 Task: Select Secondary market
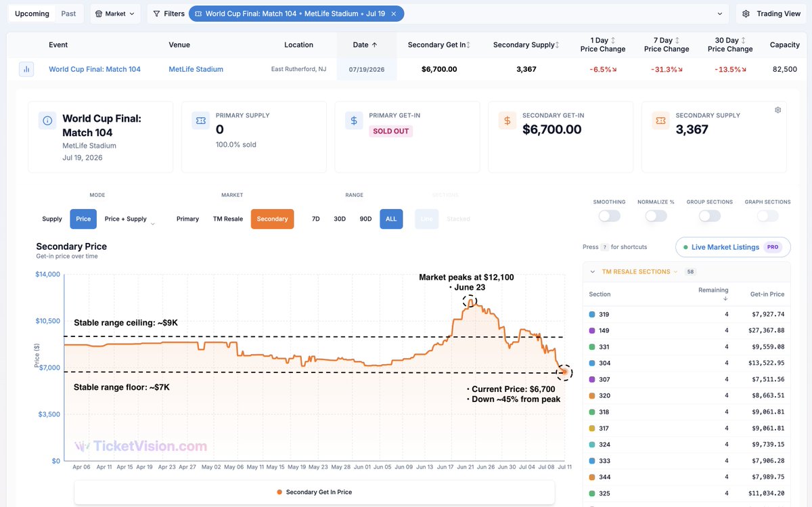(x=272, y=219)
